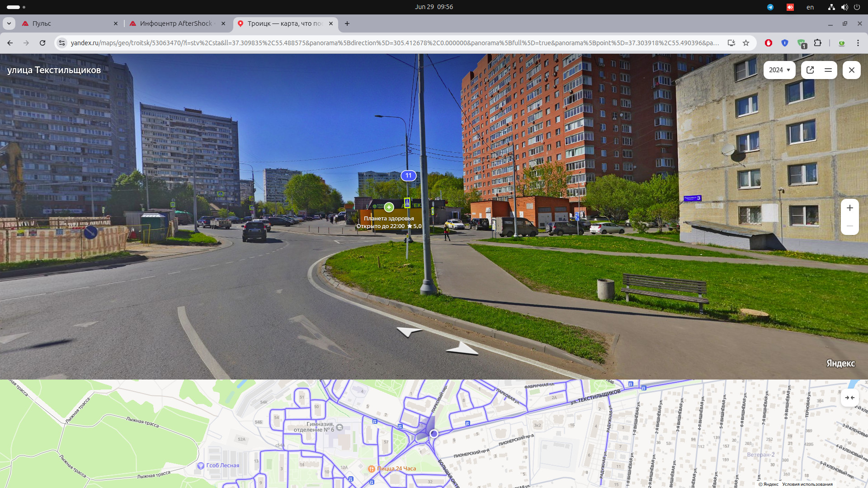Open the system volume indicator
The height and width of the screenshot is (488, 868).
tap(844, 7)
